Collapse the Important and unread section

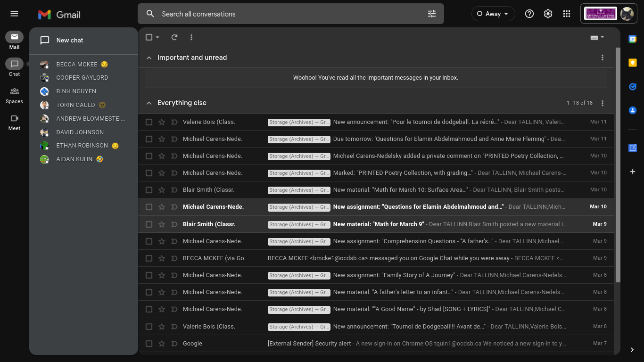click(149, 58)
